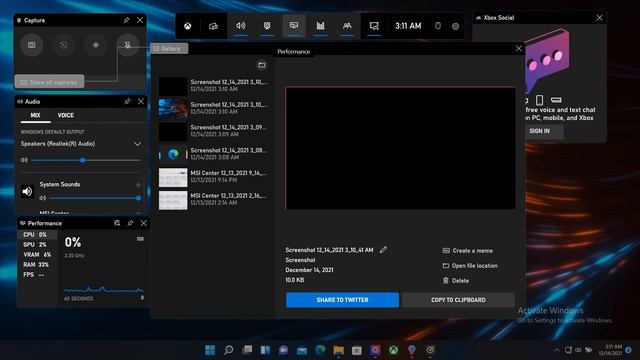Open Performance widget options icon
Image resolution: width=640 pixels, height=360 pixels.
[x=117, y=223]
